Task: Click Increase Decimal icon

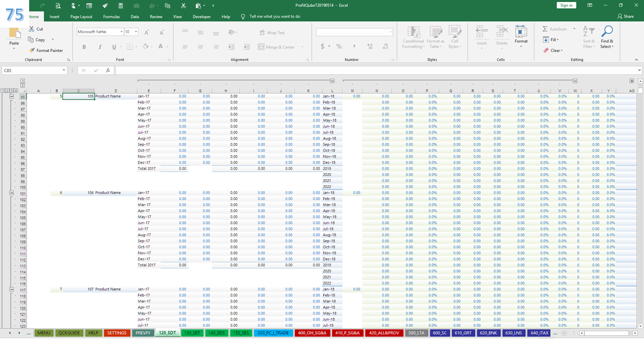Action: pyautogui.click(x=370, y=46)
